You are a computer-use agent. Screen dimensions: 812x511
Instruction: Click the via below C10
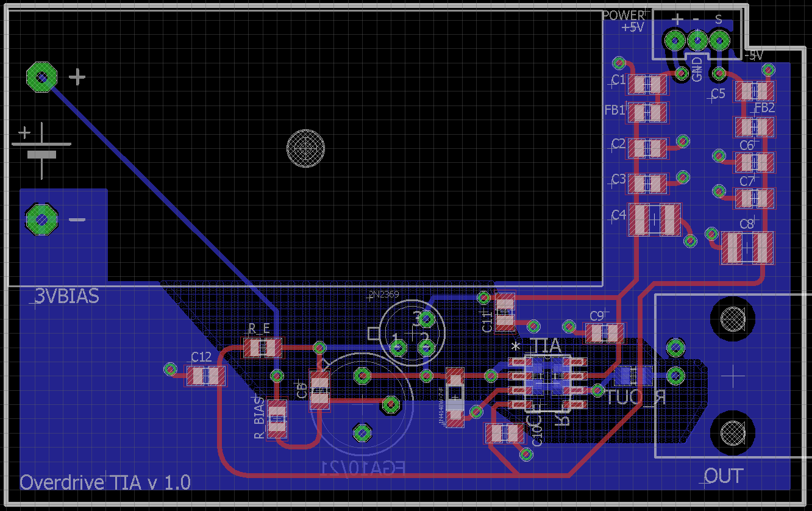click(525, 454)
